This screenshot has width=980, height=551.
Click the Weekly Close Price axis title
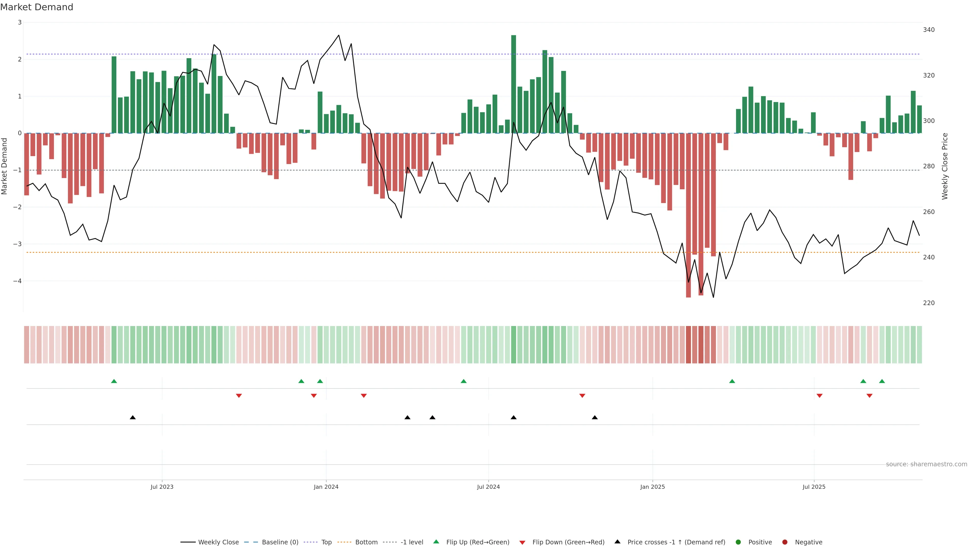point(945,166)
